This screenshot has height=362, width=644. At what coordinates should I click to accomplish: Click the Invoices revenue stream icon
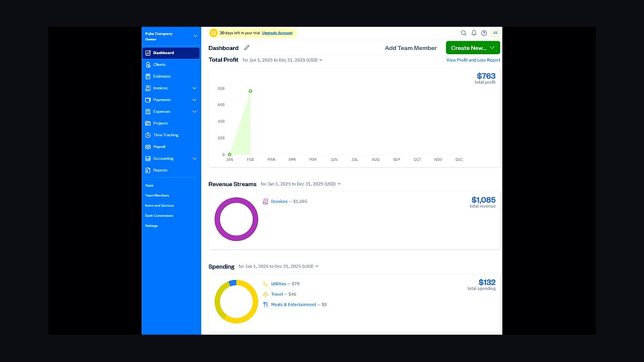[x=266, y=201]
